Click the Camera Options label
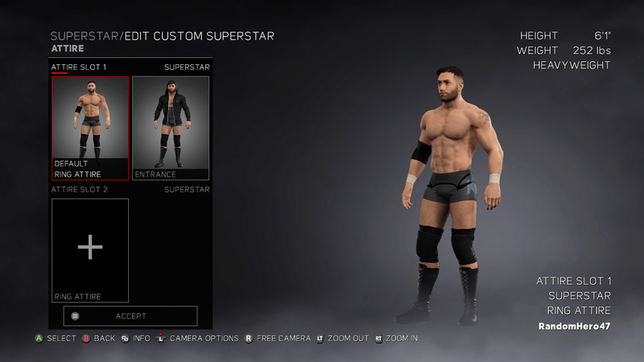This screenshot has width=644, height=362. click(x=204, y=338)
